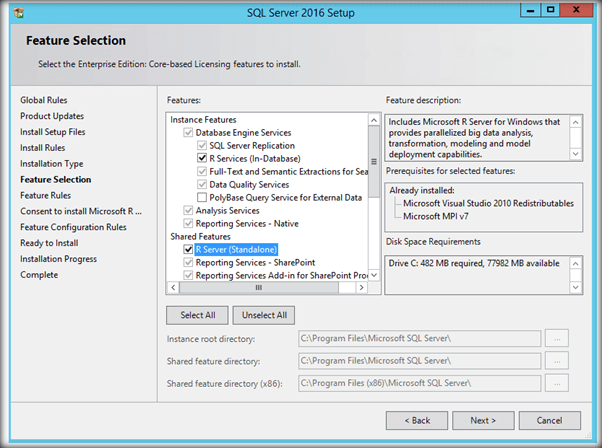The width and height of the screenshot is (602, 448).
Task: Minimize the SQL Server 2016 Setup window
Action: click(x=531, y=10)
